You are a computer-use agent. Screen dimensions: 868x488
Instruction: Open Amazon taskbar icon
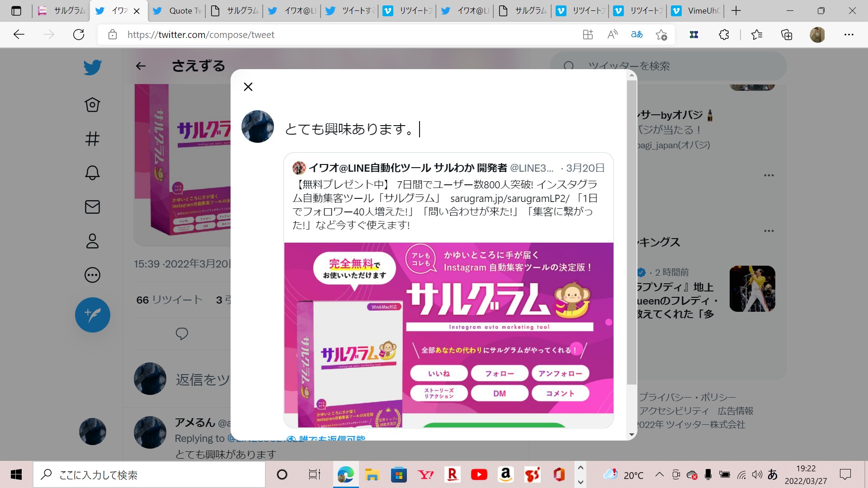(505, 474)
